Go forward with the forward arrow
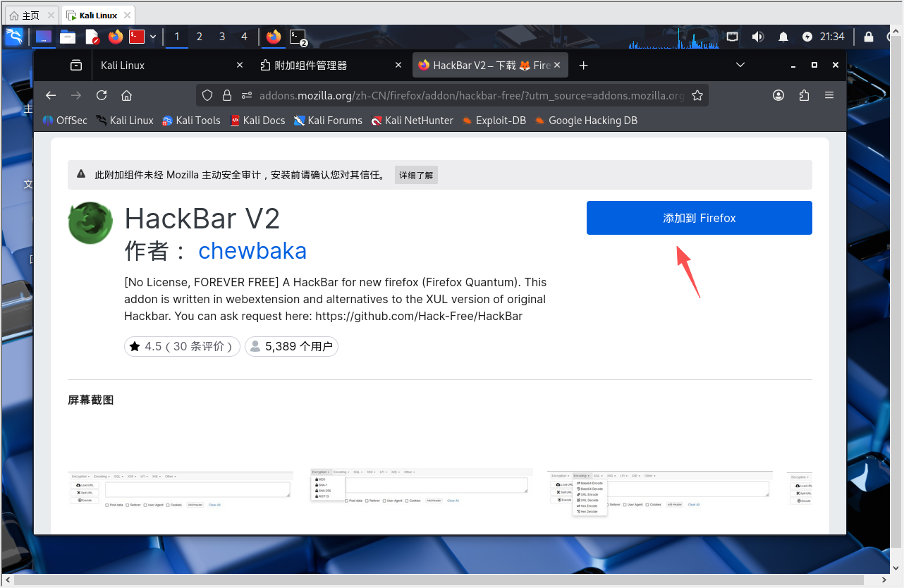This screenshot has width=904, height=588. [x=75, y=95]
